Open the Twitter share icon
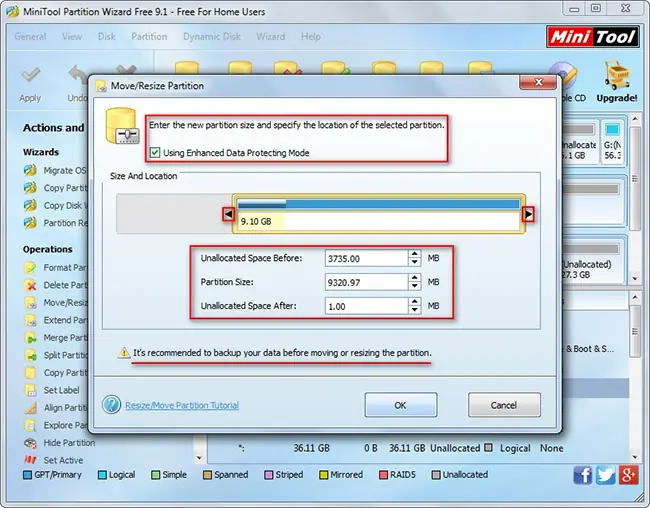 point(606,475)
